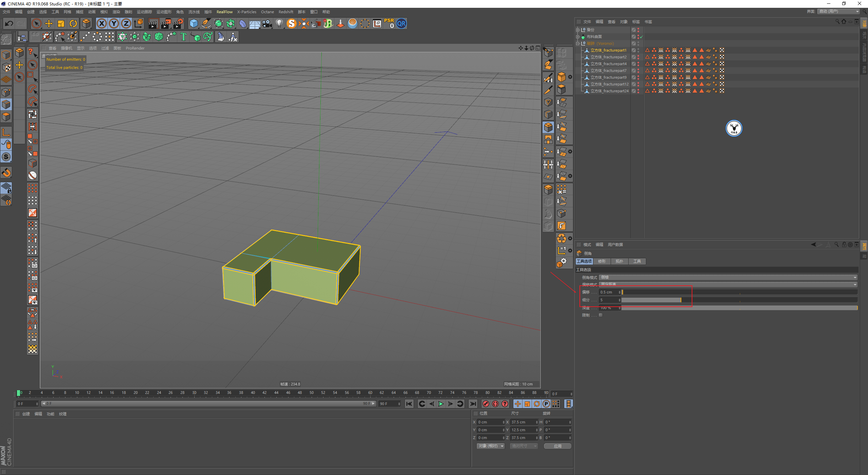Adjust the 偏移 slider bar

click(739, 292)
